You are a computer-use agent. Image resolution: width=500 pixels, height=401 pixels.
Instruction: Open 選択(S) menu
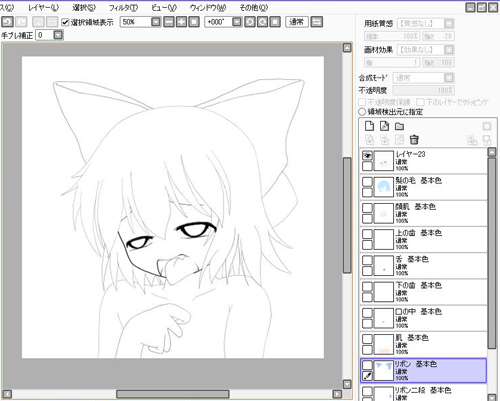pyautogui.click(x=84, y=7)
